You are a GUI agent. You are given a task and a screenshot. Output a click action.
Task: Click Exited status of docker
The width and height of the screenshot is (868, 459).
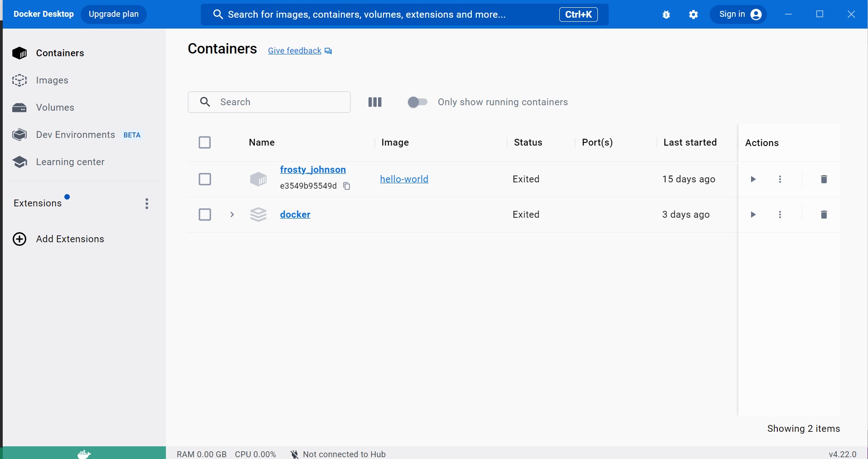pos(526,215)
